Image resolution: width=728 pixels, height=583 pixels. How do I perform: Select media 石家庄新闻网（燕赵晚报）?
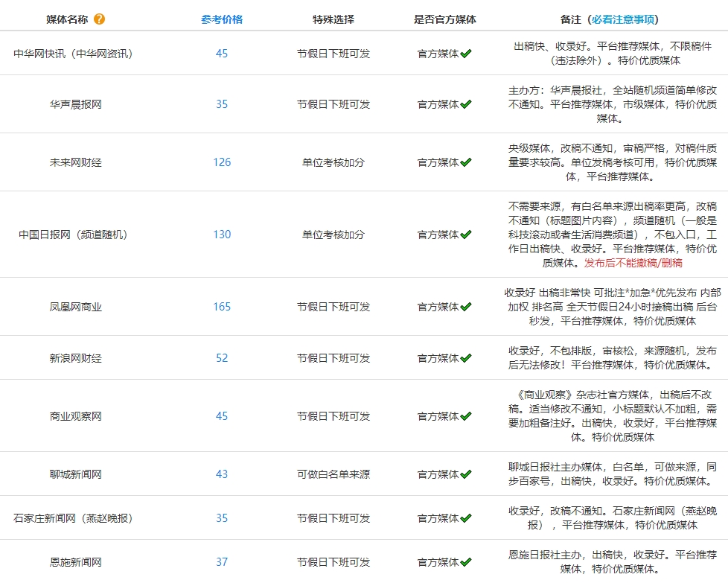(73, 518)
